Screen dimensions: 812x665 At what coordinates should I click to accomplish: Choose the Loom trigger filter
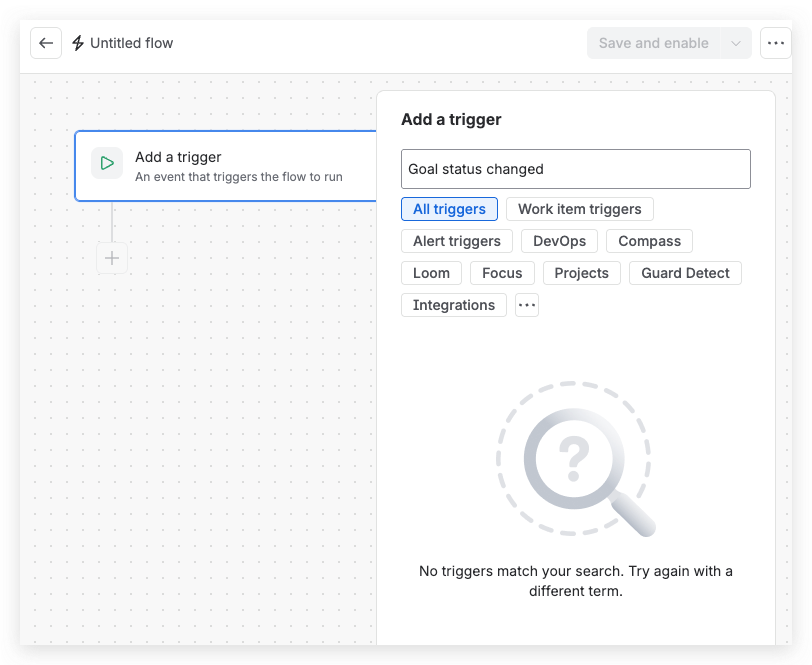tap(431, 273)
